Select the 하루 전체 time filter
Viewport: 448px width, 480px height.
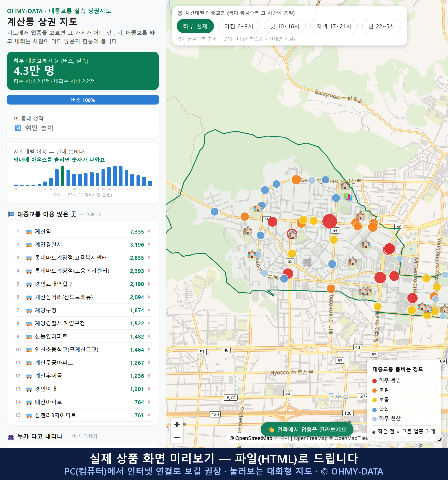click(195, 26)
